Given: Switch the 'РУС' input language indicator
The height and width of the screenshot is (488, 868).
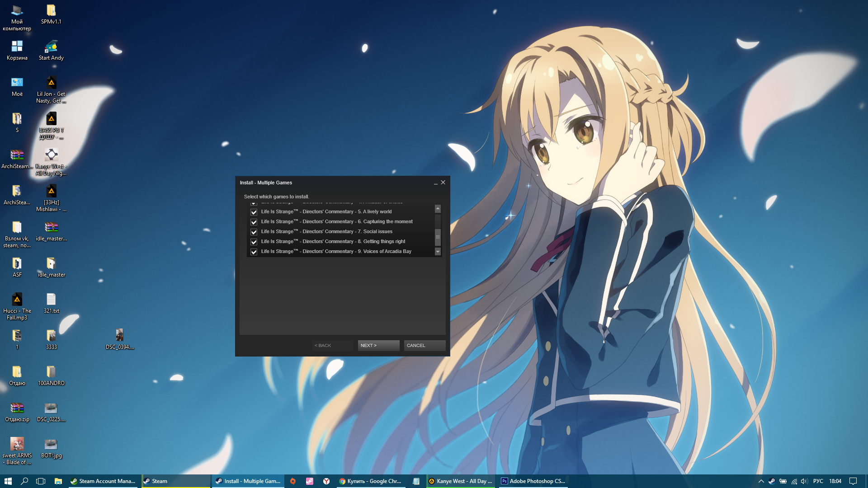Looking at the screenshot, I should (x=818, y=481).
